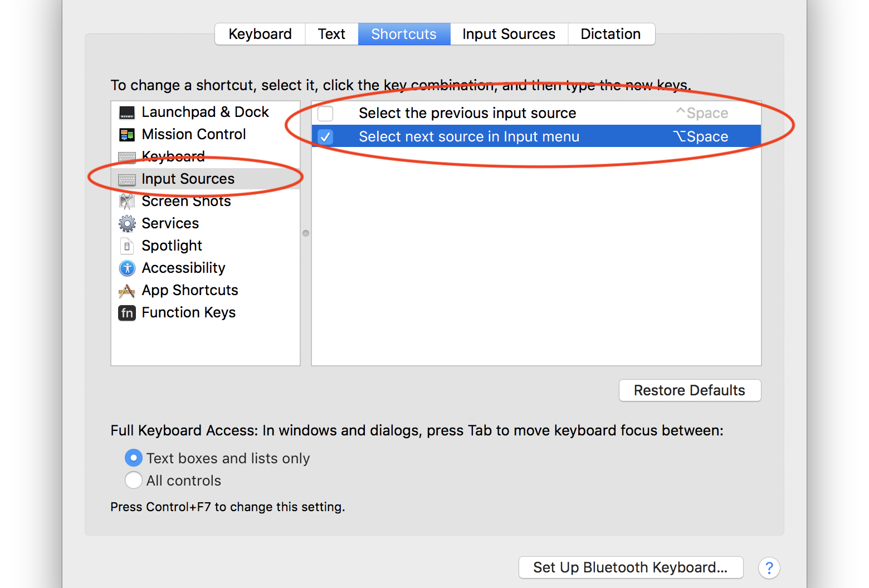Select the Accessibility icon
This screenshot has width=869, height=588.
[127, 268]
